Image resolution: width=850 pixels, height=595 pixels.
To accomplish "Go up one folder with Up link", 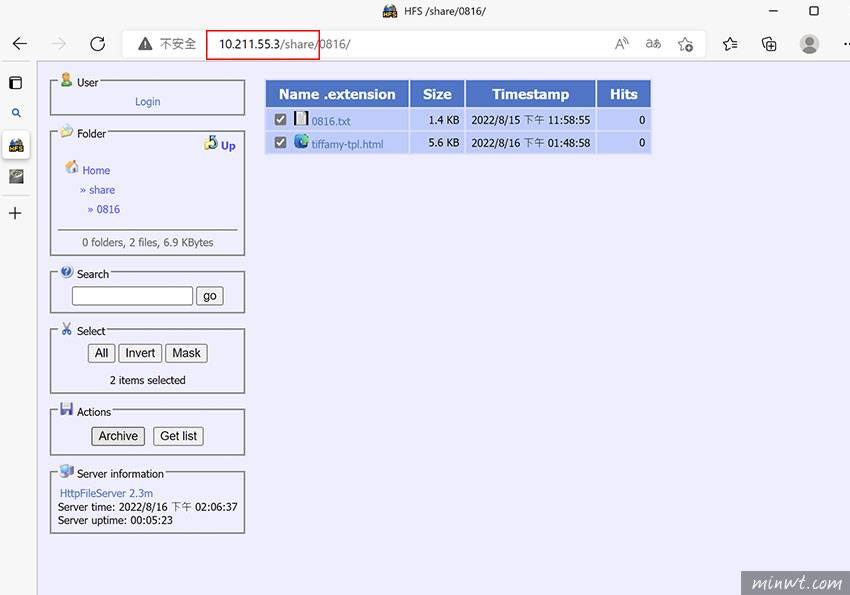I will (x=227, y=145).
